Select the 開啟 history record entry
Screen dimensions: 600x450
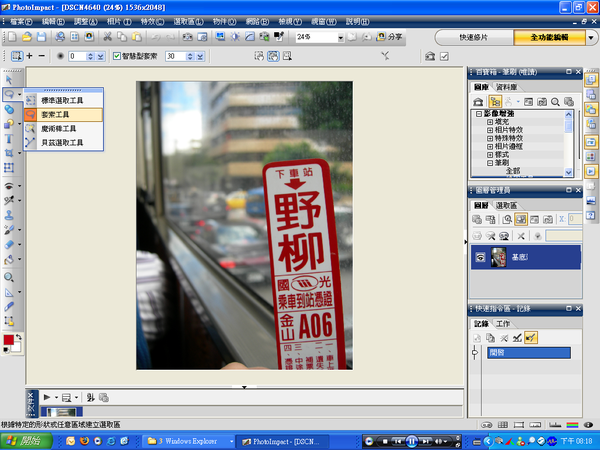(x=528, y=353)
